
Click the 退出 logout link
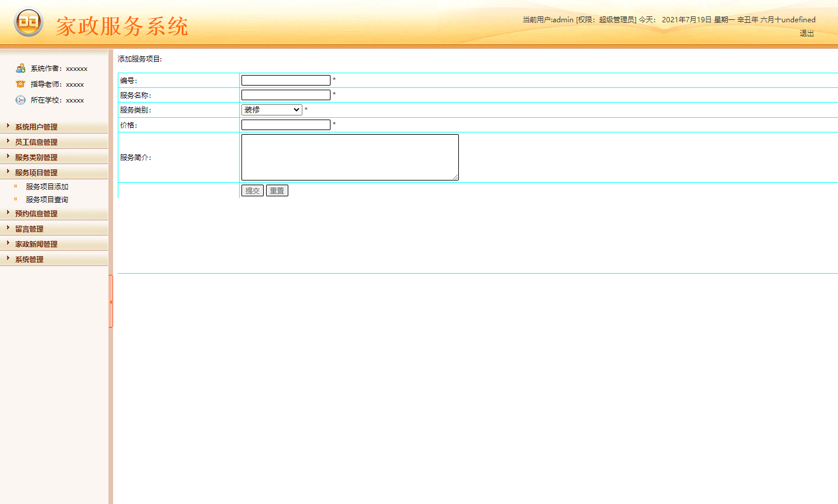[807, 33]
